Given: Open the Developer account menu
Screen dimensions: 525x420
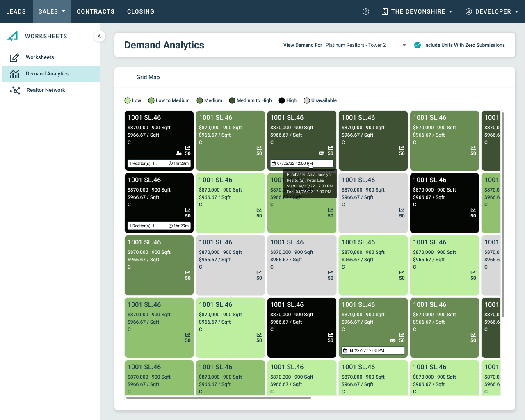Looking at the screenshot, I should [492, 11].
